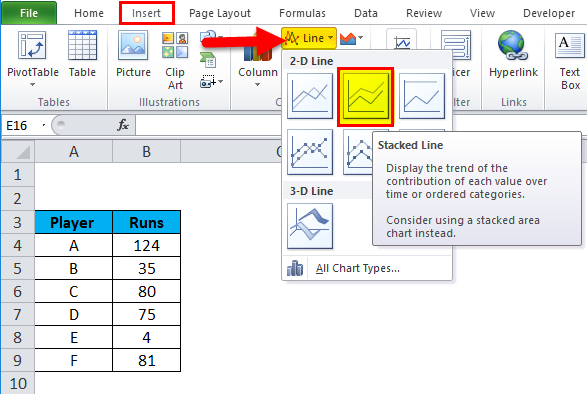
Task: Select row 3 header
Action: tap(18, 222)
